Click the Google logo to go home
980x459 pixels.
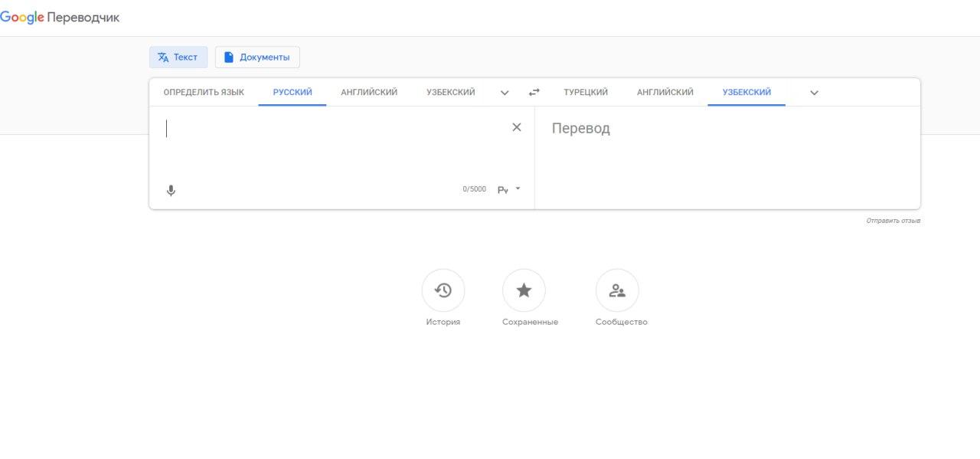21,16
